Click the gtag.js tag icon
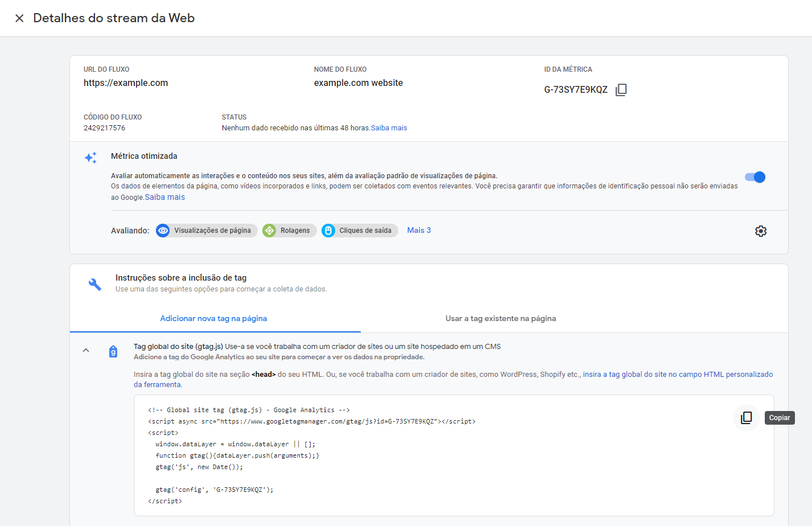This screenshot has height=526, width=812. click(113, 352)
